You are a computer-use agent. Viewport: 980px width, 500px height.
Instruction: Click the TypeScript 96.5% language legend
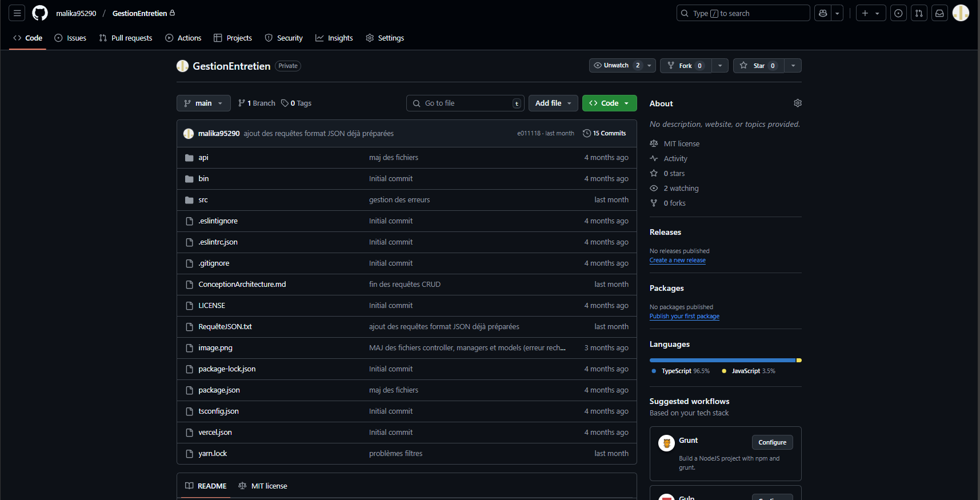pyautogui.click(x=681, y=371)
